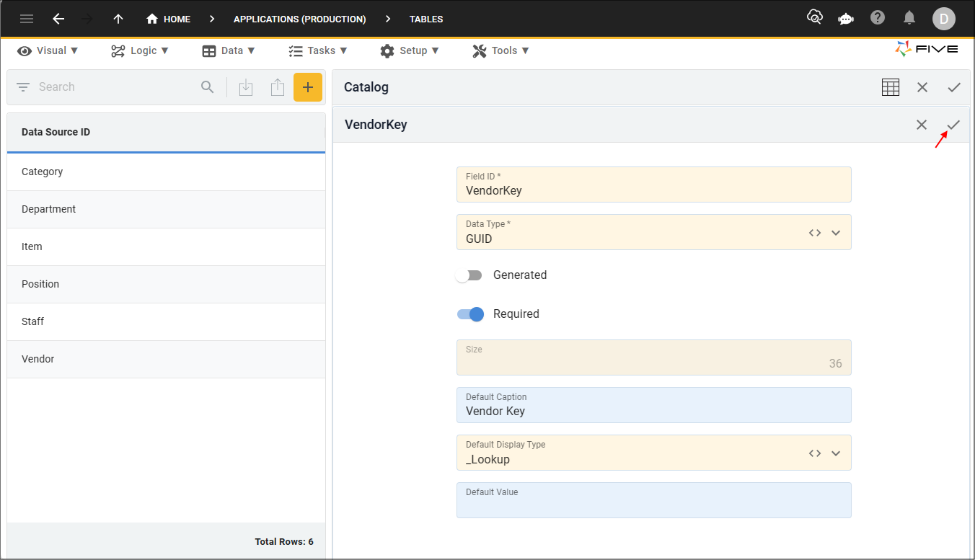Viewport: 975px width, 560px height.
Task: Select the Category table row
Action: coord(166,172)
